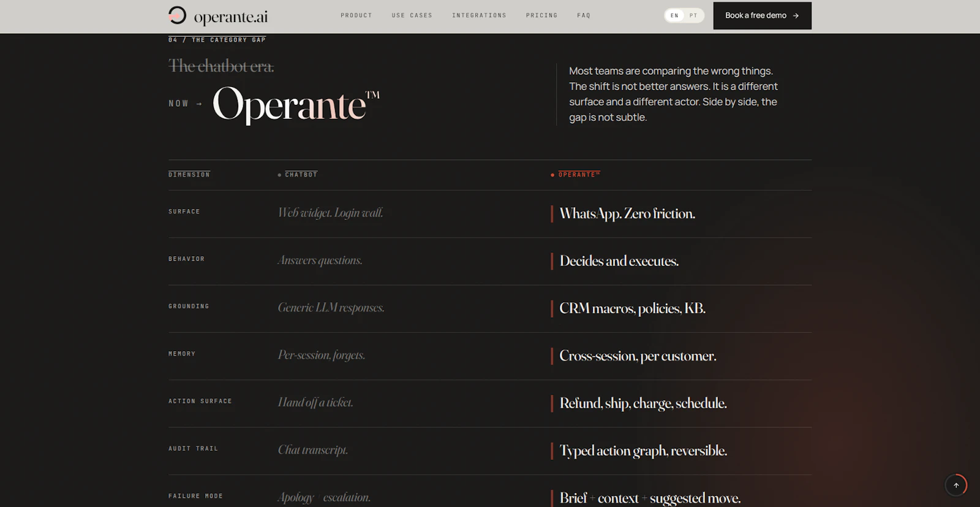Click the '04 / THE CATEGORY GAP' label

click(x=217, y=40)
